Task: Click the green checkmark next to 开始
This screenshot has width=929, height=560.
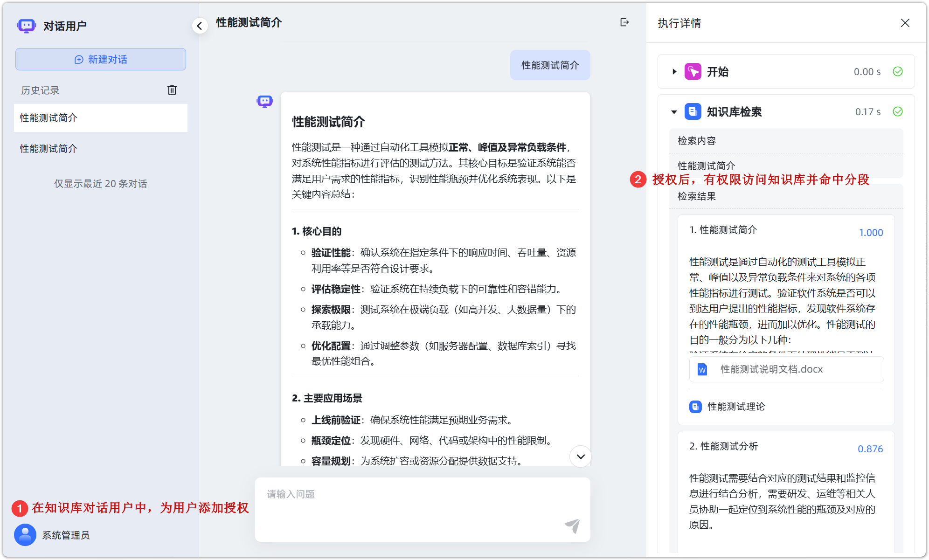Action: [897, 71]
